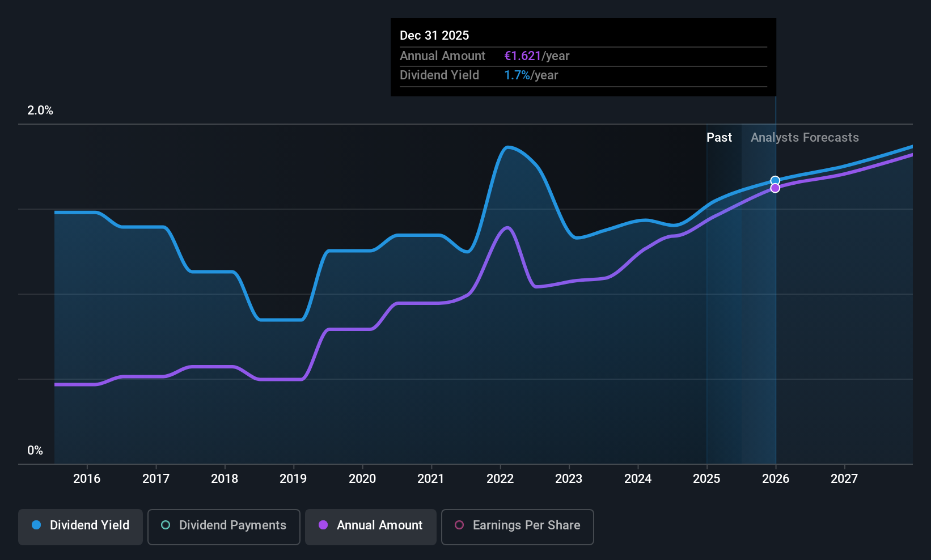931x560 pixels.
Task: Click the purple dot in Annual Amount legend
Action: pos(323,525)
